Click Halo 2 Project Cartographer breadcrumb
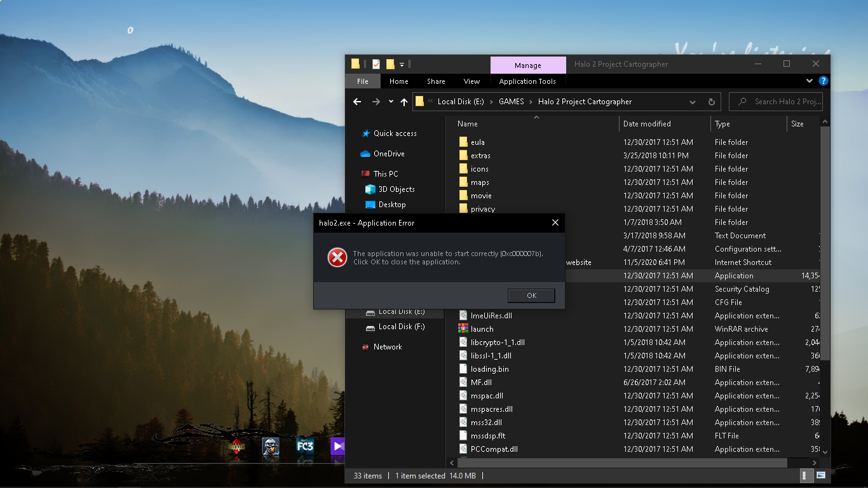The image size is (868, 488). click(585, 102)
